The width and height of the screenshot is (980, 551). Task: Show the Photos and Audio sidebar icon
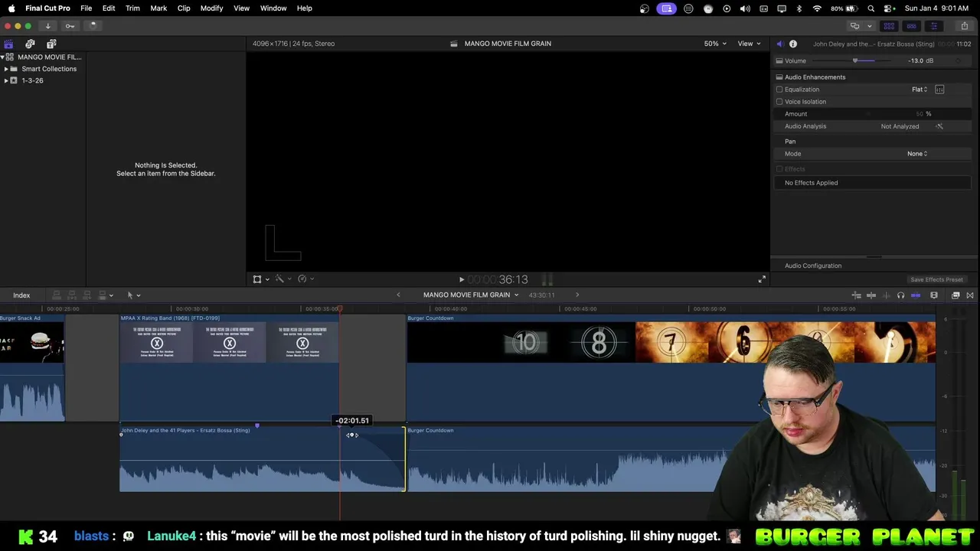coord(30,44)
